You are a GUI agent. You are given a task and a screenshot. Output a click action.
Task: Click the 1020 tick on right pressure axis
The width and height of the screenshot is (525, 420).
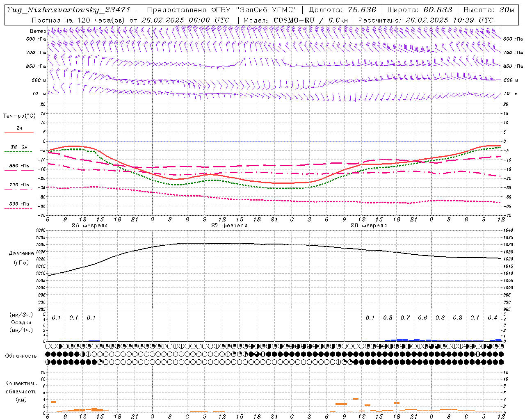pos(508,259)
